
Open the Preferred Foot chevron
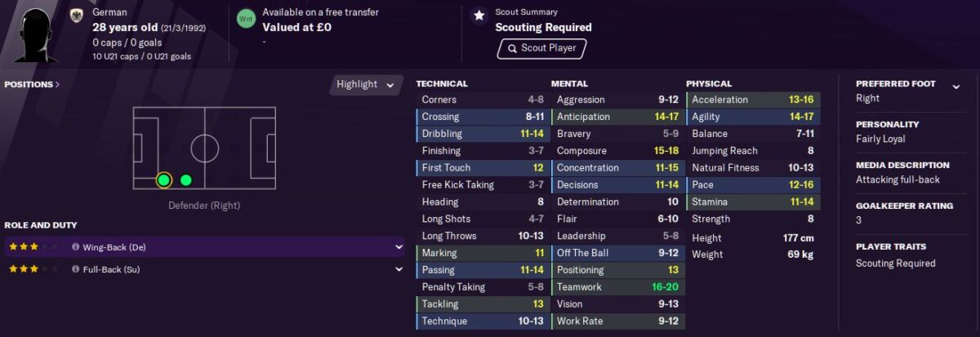[x=955, y=84]
